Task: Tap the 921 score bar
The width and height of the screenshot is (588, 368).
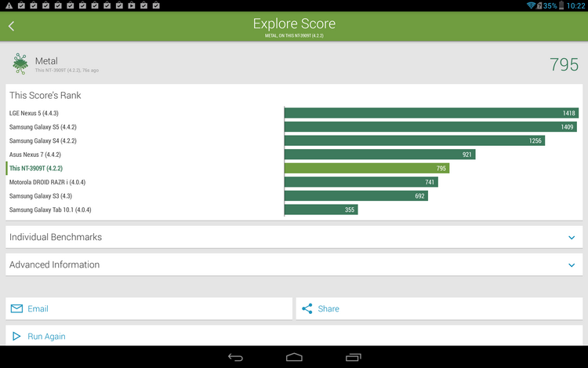Action: [x=380, y=154]
